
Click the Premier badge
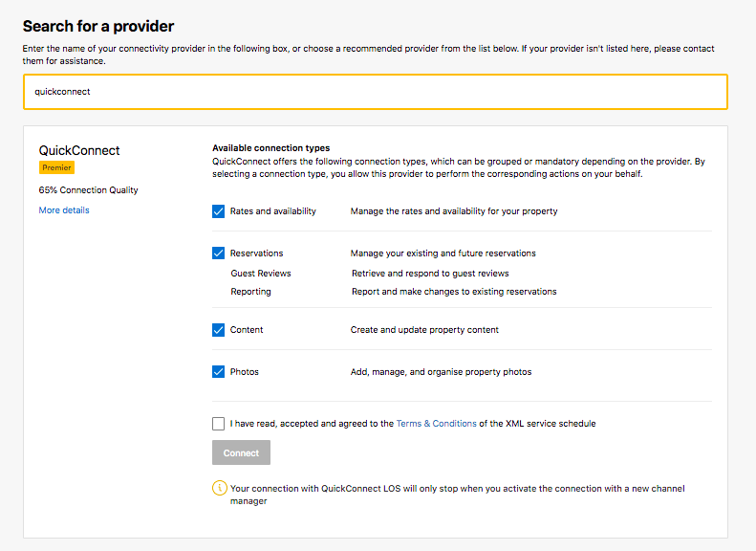pos(56,167)
